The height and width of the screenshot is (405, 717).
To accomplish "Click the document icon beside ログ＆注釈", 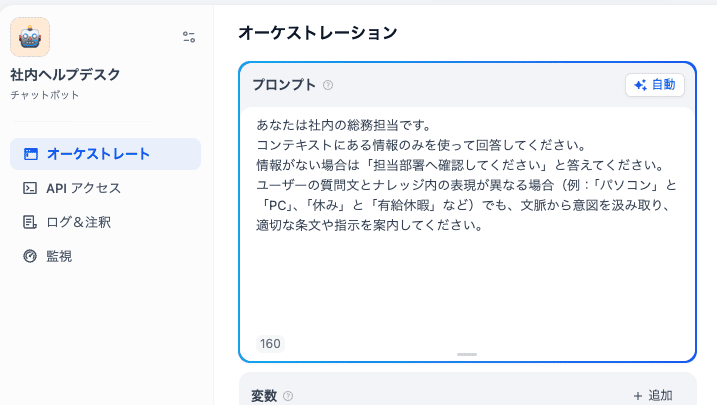I will coord(31,222).
